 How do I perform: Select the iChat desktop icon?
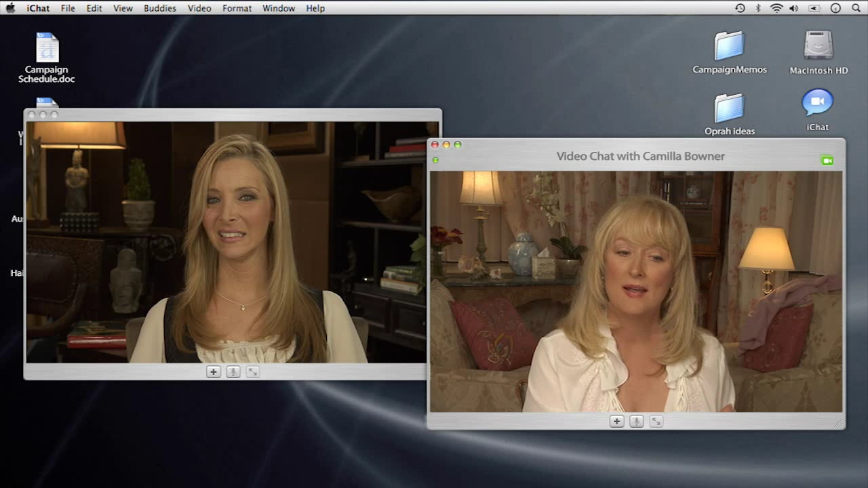(x=817, y=110)
